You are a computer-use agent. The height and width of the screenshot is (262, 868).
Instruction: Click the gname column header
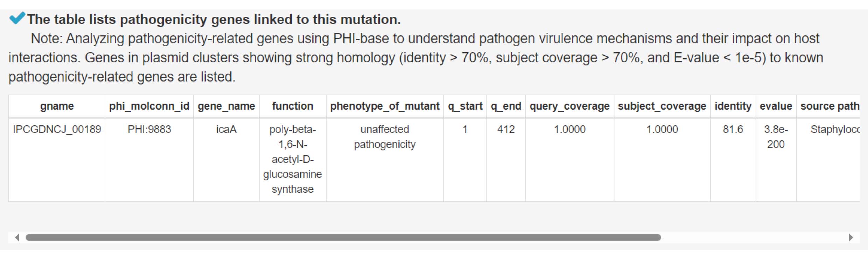[57, 106]
